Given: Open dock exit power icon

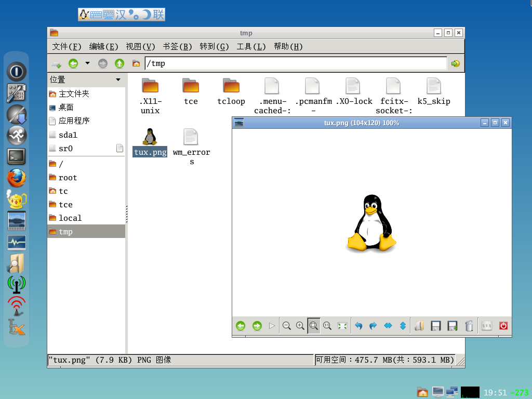Looking at the screenshot, I should pos(16,72).
